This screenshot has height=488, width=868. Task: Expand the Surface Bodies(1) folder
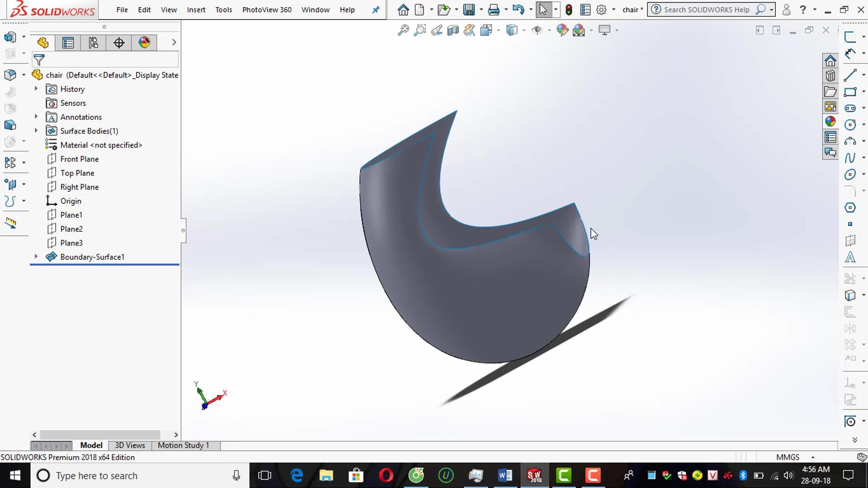click(36, 131)
